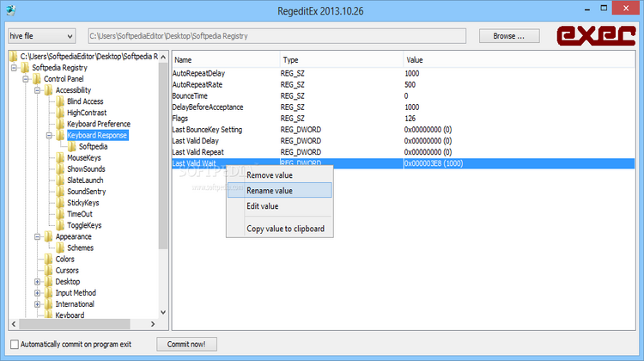Click the ShowSounds folder icon
644x361 pixels.
click(x=60, y=169)
